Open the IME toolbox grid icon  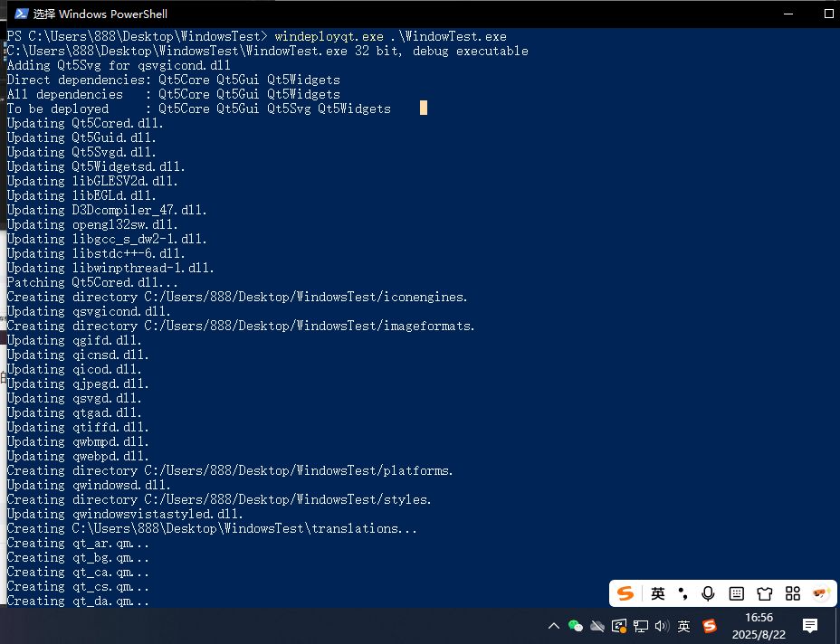click(793, 593)
